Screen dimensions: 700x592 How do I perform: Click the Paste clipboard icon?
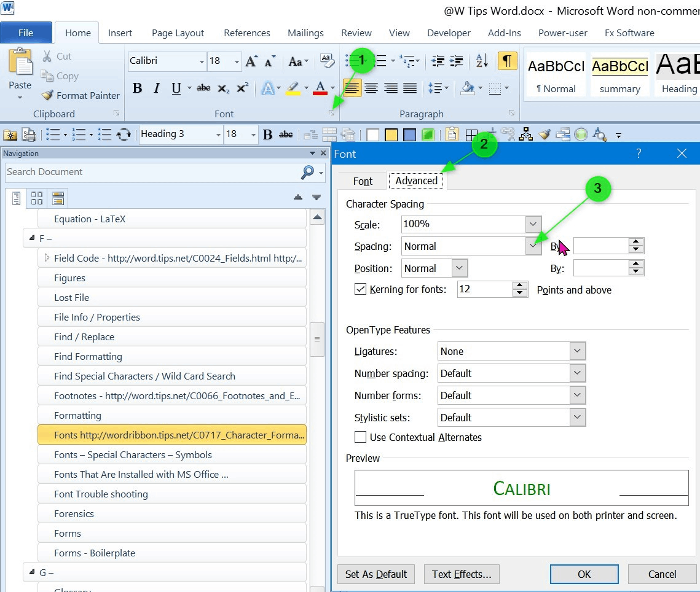(x=20, y=61)
